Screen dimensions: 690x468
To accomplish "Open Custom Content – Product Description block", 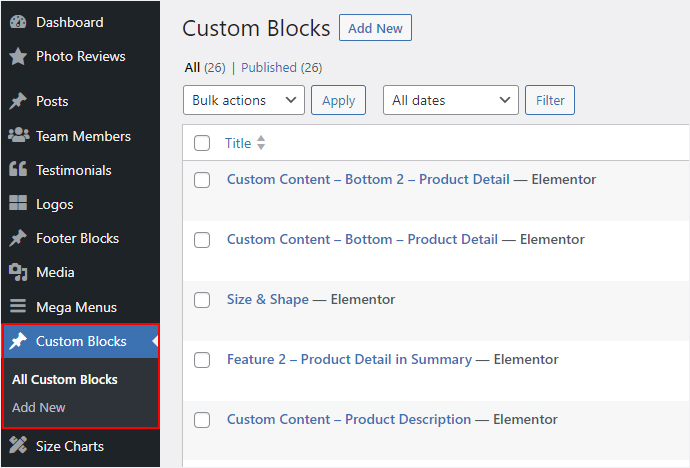I will (x=349, y=419).
